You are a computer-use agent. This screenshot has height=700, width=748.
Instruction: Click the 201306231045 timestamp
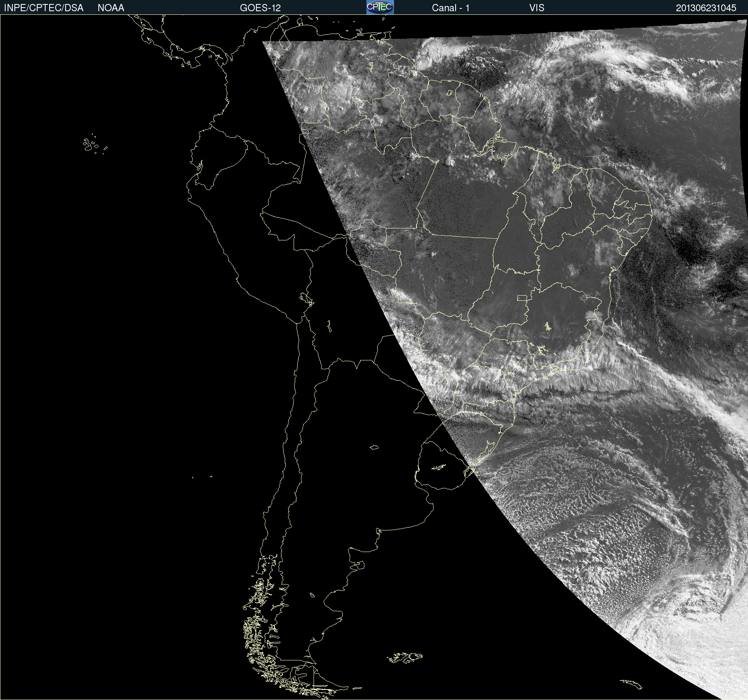pyautogui.click(x=706, y=8)
